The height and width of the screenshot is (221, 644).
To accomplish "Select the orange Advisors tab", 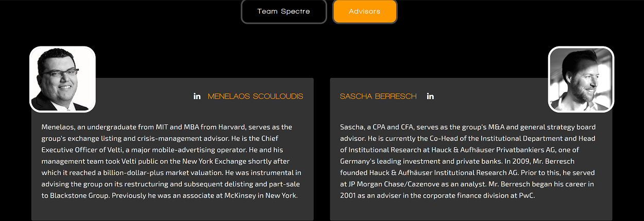I will coord(365,11).
